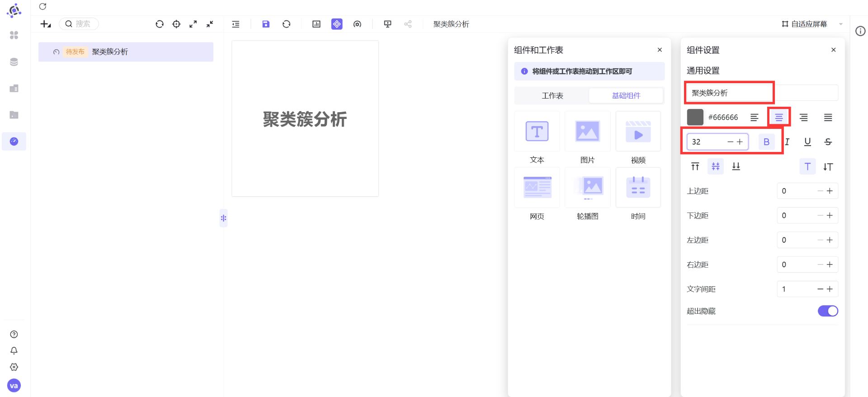Select left text alignment

(754, 118)
